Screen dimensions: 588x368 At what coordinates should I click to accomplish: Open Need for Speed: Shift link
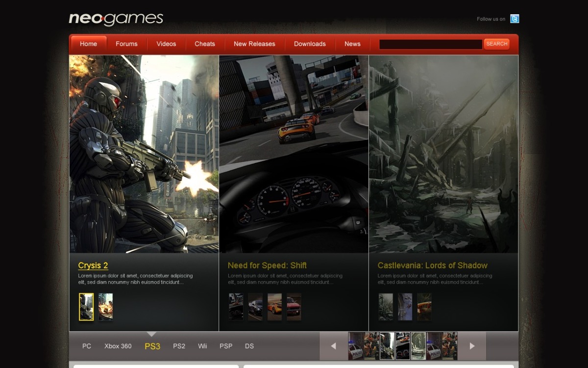point(267,265)
